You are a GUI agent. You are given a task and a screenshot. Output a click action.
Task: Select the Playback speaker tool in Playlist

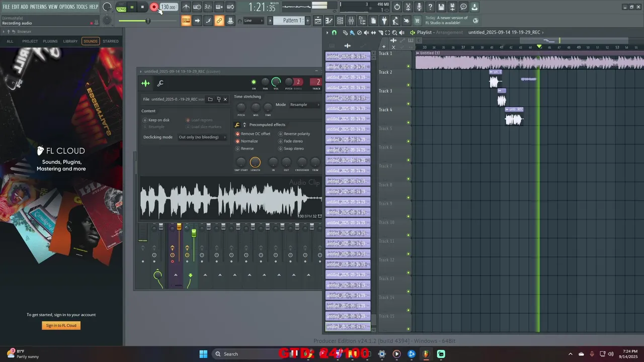coord(401,33)
